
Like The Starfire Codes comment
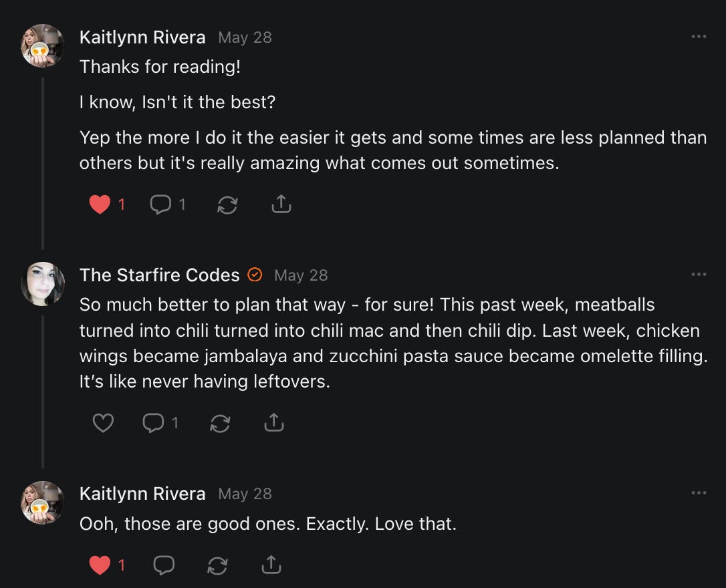pos(102,423)
